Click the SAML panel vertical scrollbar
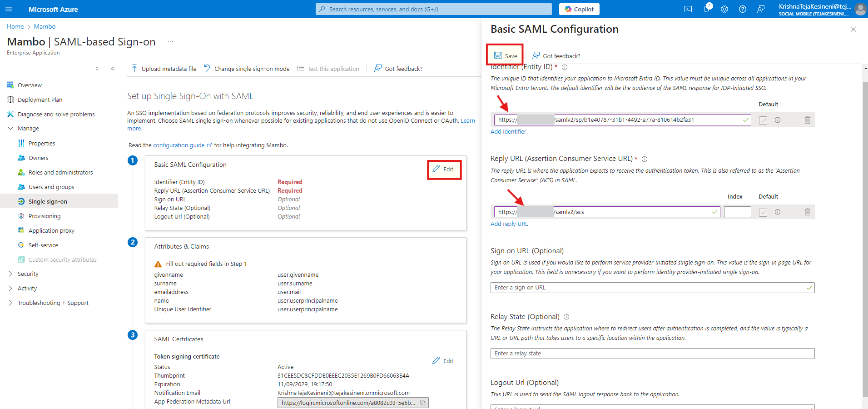Viewport: 868px width, 409px height. [865, 239]
